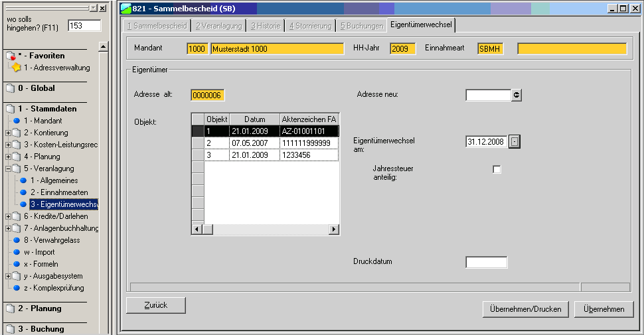Collapse the 5 - Veranlagung tree node

8,168
